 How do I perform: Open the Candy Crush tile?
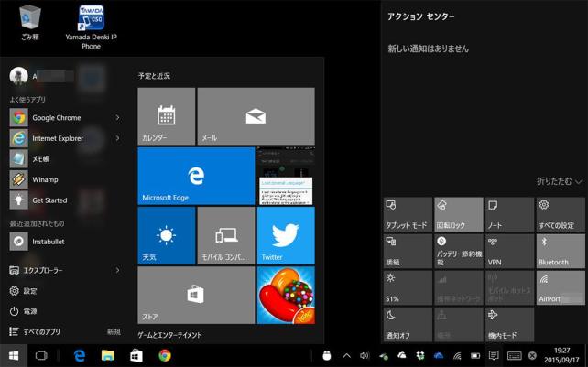286,295
